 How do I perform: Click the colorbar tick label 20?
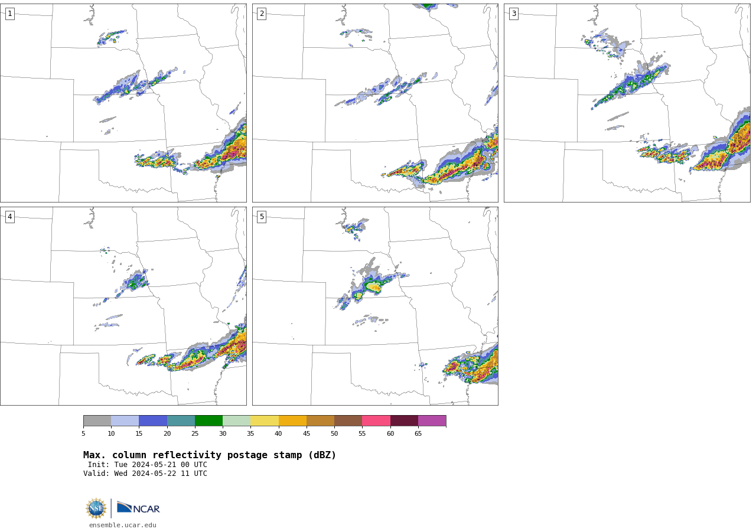pyautogui.click(x=167, y=434)
